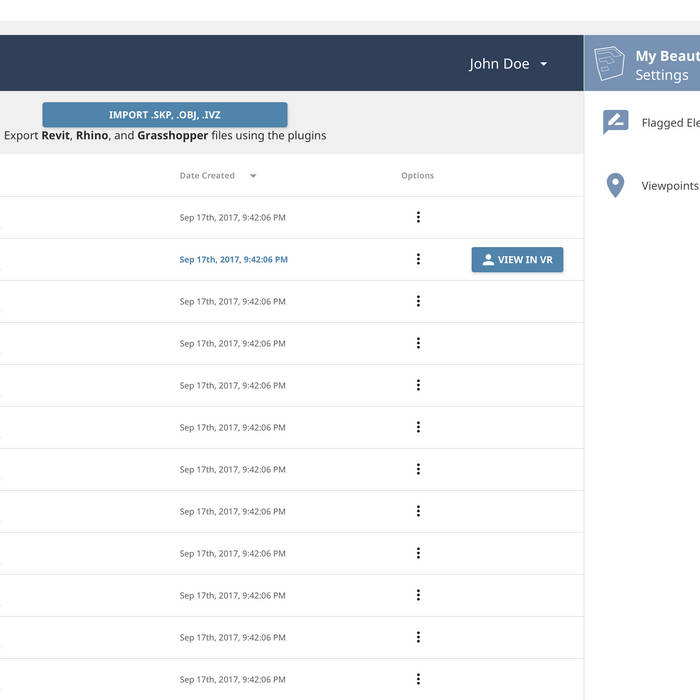The width and height of the screenshot is (700, 700).
Task: Open the three-dot menu in the sixth row
Action: pos(418,427)
